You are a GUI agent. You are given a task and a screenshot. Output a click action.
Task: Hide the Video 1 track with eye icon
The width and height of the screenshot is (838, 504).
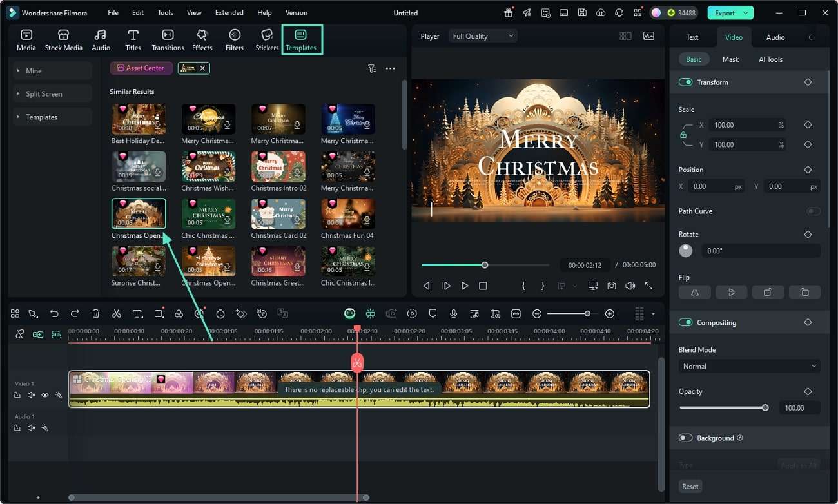(45, 395)
